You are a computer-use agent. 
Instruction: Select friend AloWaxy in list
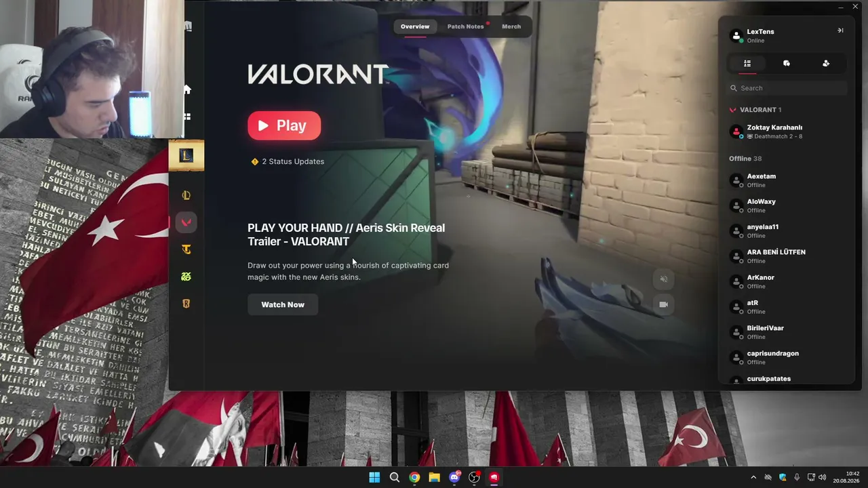(787, 205)
